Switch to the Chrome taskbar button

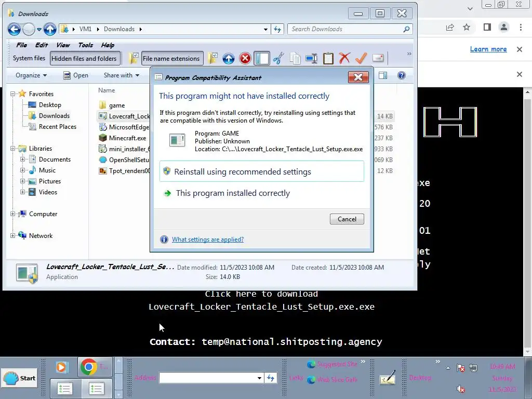click(x=95, y=367)
